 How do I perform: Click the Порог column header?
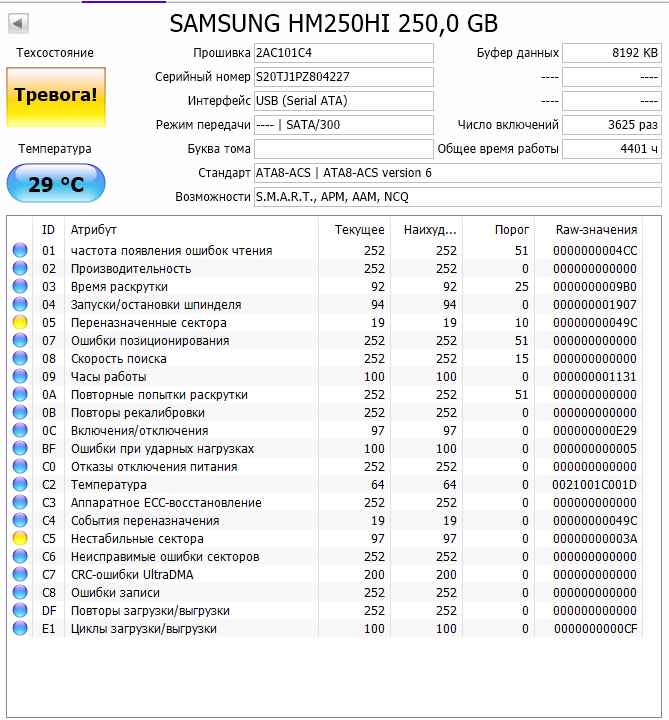point(498,229)
